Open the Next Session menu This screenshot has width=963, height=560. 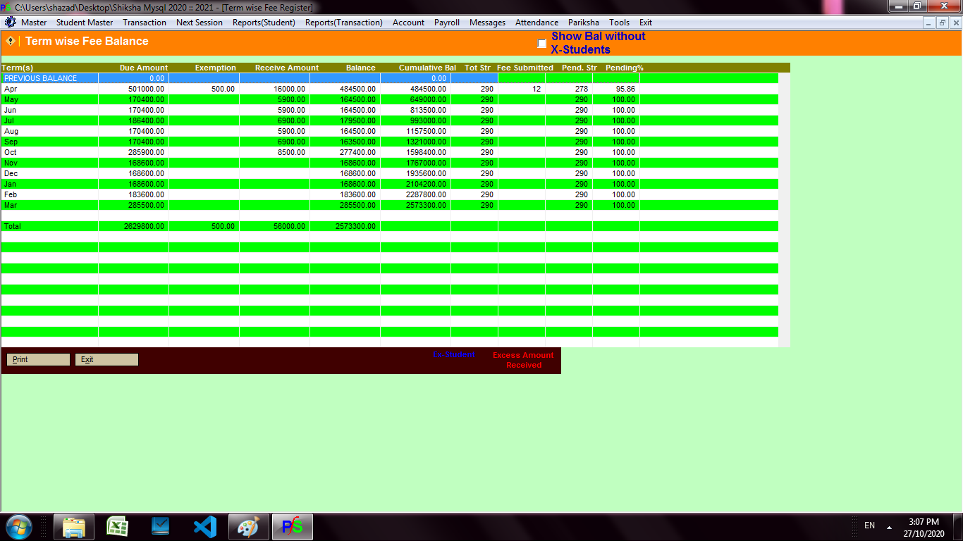click(200, 23)
